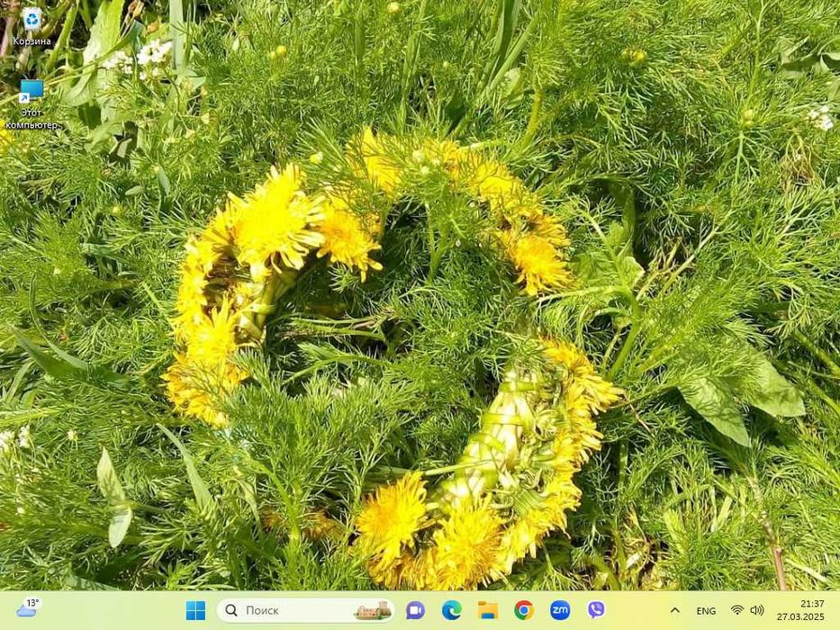Screen dimensions: 840x630
Task: Select the Корзина recycle bin icon
Action: click(x=32, y=27)
